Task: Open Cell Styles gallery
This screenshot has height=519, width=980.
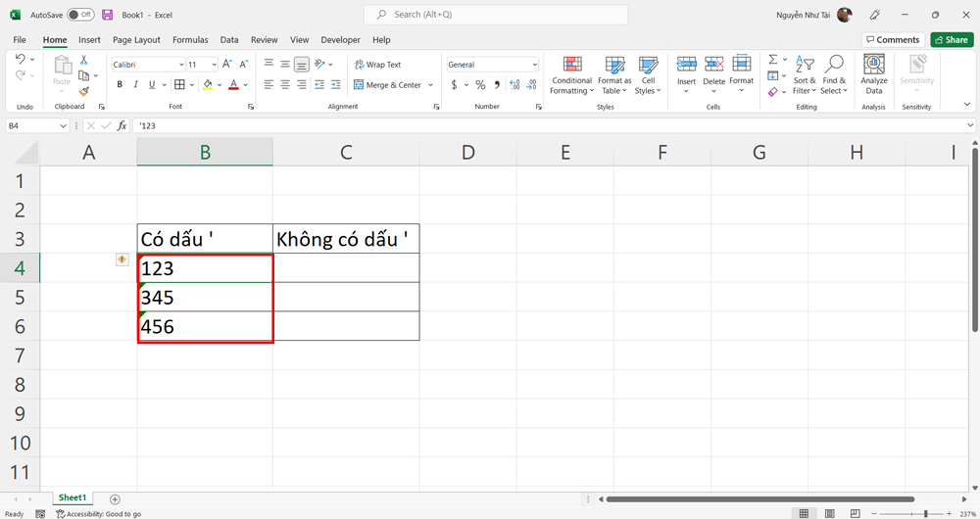Action: 648,75
